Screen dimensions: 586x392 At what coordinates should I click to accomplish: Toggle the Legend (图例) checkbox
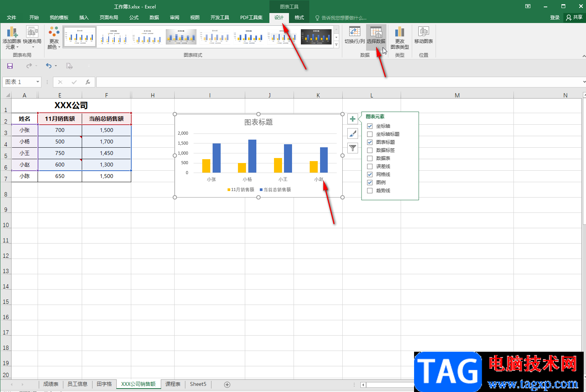(x=370, y=183)
